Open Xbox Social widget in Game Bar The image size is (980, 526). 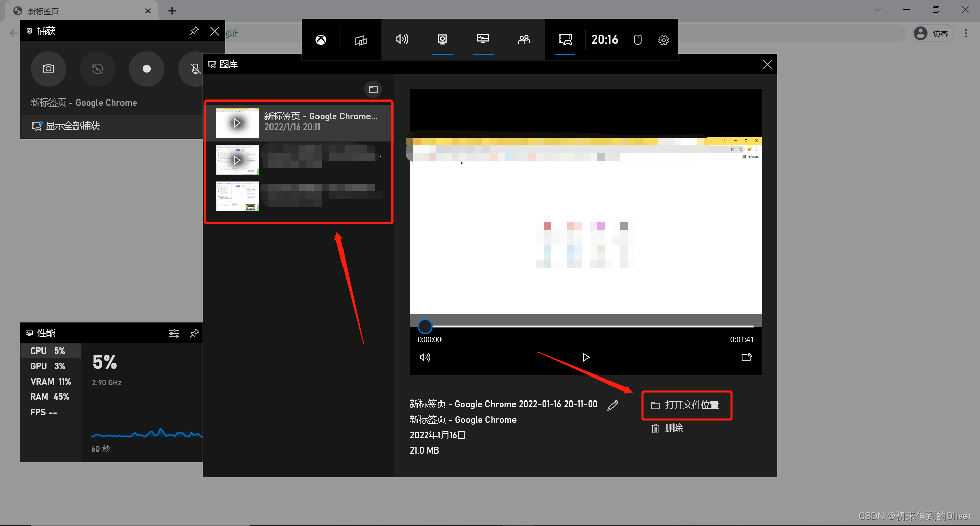pos(524,39)
